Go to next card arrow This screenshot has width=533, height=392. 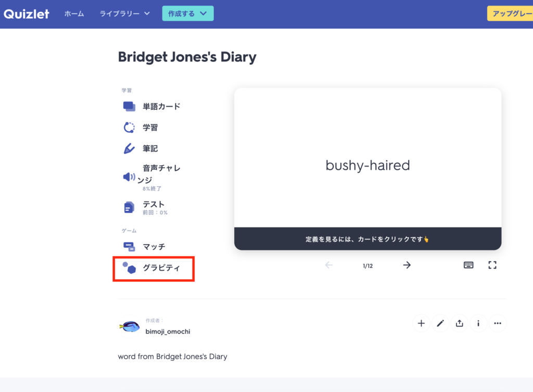point(407,265)
